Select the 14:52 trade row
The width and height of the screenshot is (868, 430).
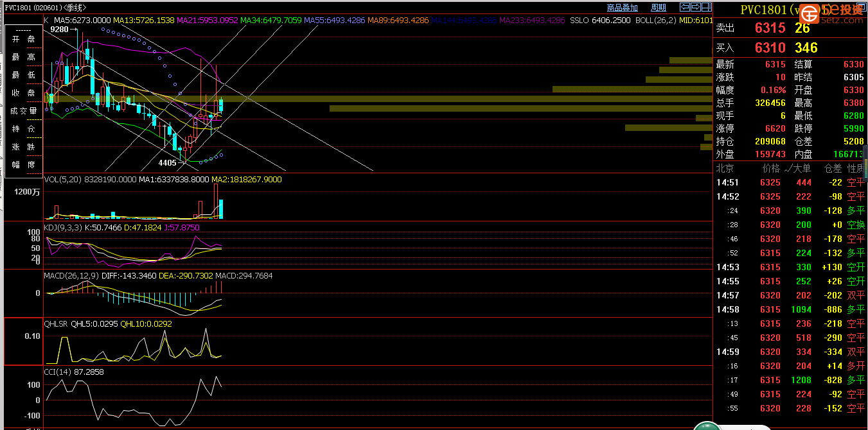(790, 196)
